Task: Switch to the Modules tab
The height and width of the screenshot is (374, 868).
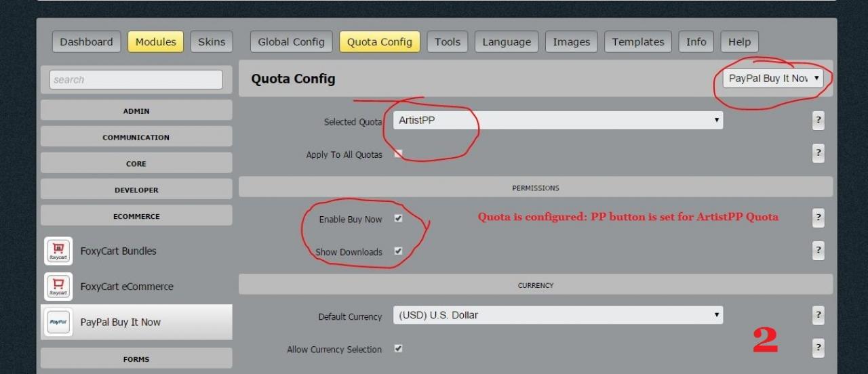Action: pyautogui.click(x=155, y=42)
